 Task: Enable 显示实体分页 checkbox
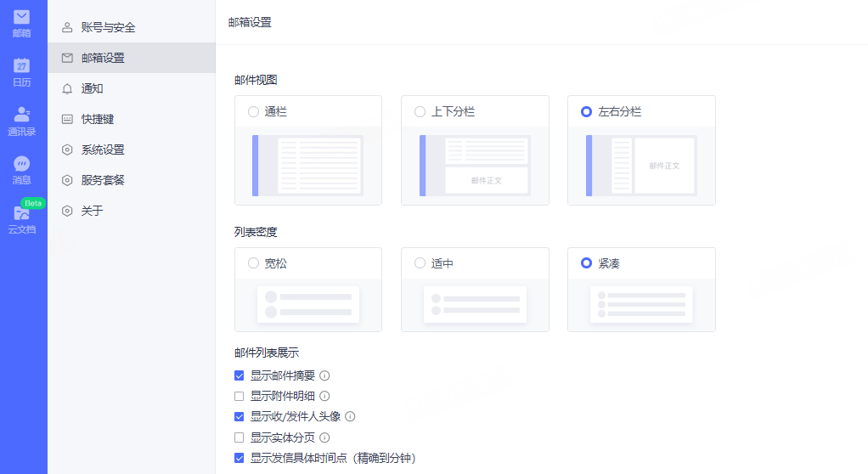pyautogui.click(x=240, y=437)
